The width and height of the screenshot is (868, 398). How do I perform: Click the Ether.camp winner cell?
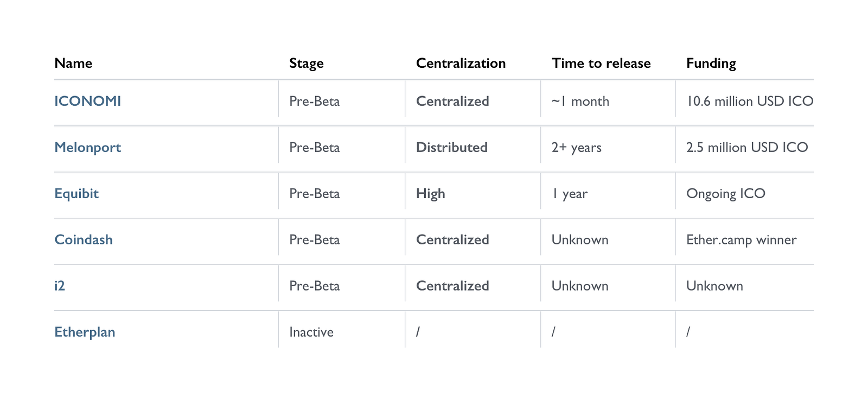[x=741, y=239]
